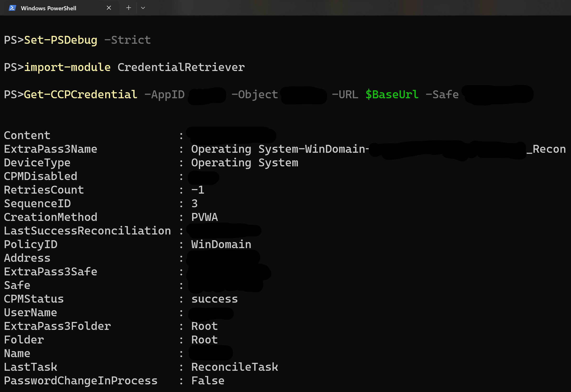
Task: Close the Windows PowerShell tab
Action: pyautogui.click(x=109, y=8)
